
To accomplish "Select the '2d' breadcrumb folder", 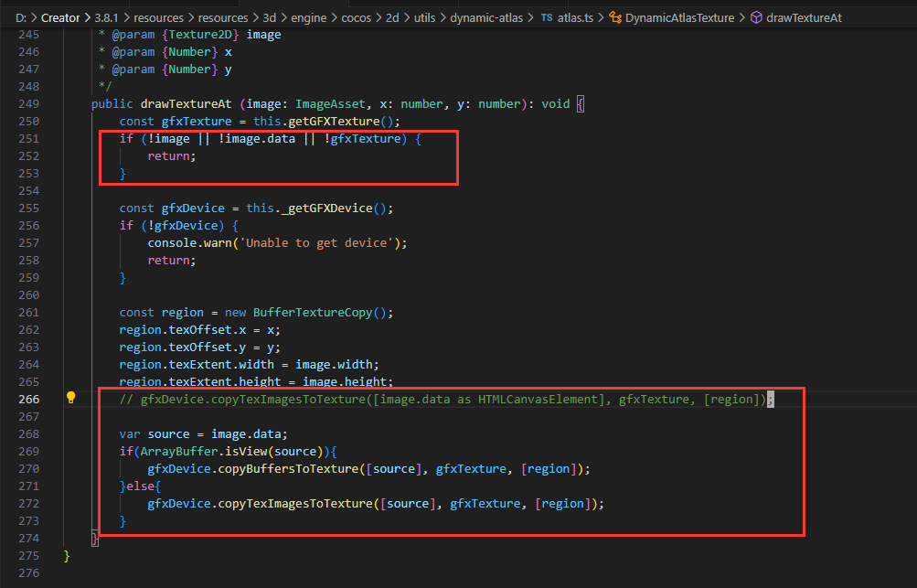I will click(x=392, y=18).
